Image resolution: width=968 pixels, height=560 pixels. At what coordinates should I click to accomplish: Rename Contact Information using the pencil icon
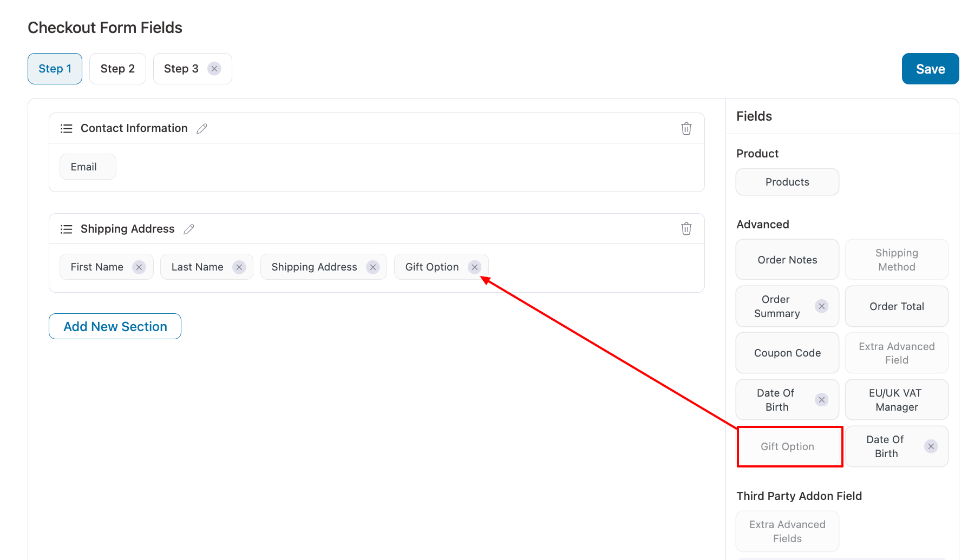coord(202,128)
